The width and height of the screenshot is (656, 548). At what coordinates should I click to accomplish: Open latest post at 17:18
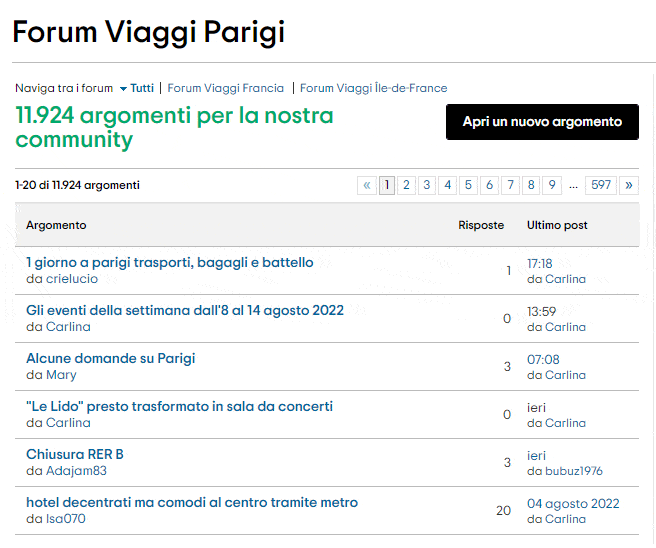[x=539, y=263]
